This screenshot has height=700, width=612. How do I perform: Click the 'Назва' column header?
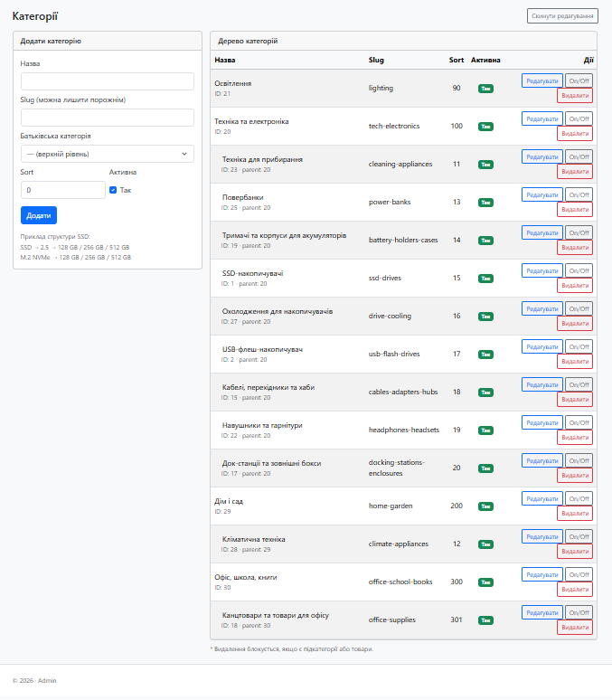(225, 60)
